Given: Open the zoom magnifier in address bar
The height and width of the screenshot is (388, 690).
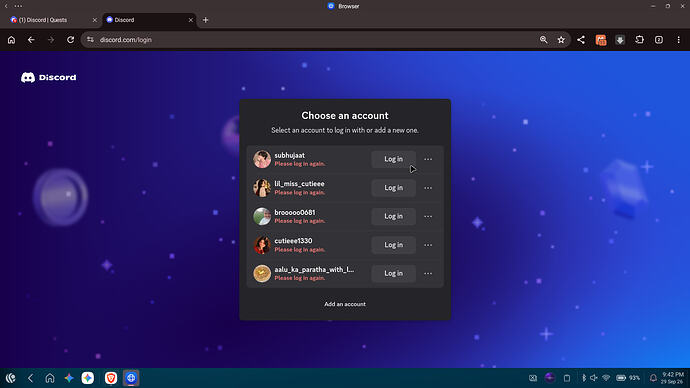Looking at the screenshot, I should [543, 40].
